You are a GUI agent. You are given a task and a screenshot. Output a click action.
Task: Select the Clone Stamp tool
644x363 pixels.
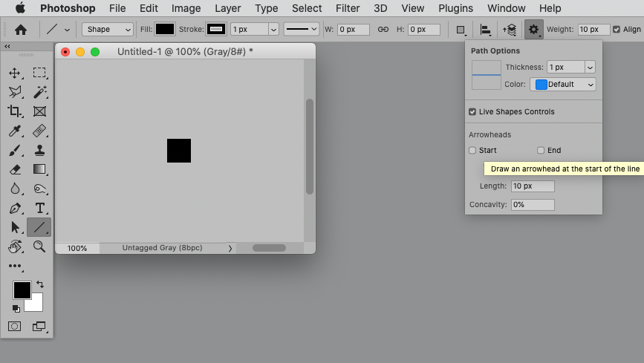pyautogui.click(x=39, y=150)
